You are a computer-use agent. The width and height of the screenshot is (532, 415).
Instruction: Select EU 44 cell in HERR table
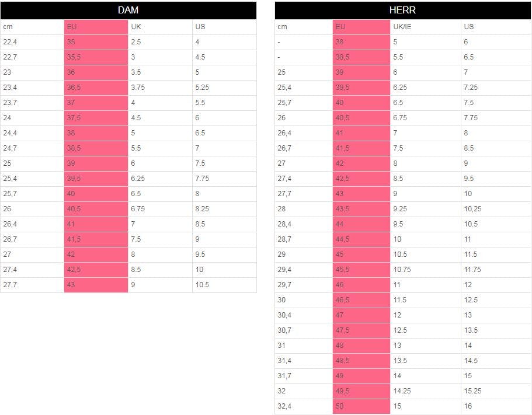361,224
